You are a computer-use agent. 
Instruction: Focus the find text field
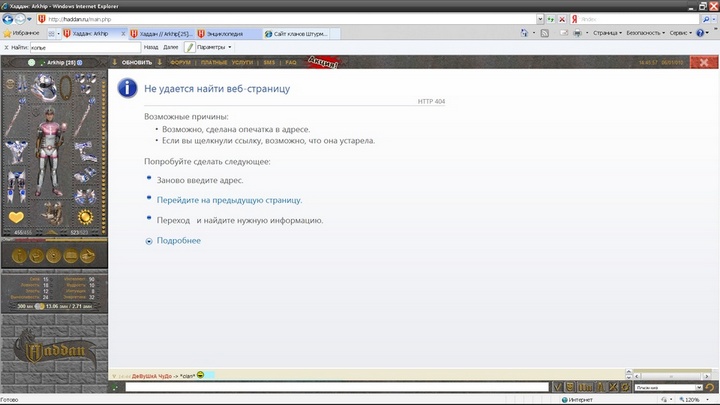pyautogui.click(x=85, y=47)
